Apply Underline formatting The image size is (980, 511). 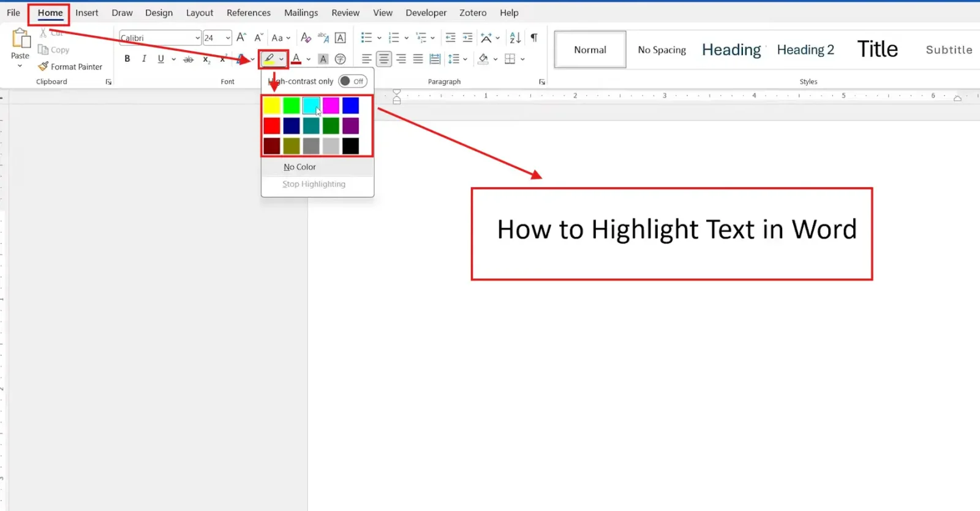(160, 59)
